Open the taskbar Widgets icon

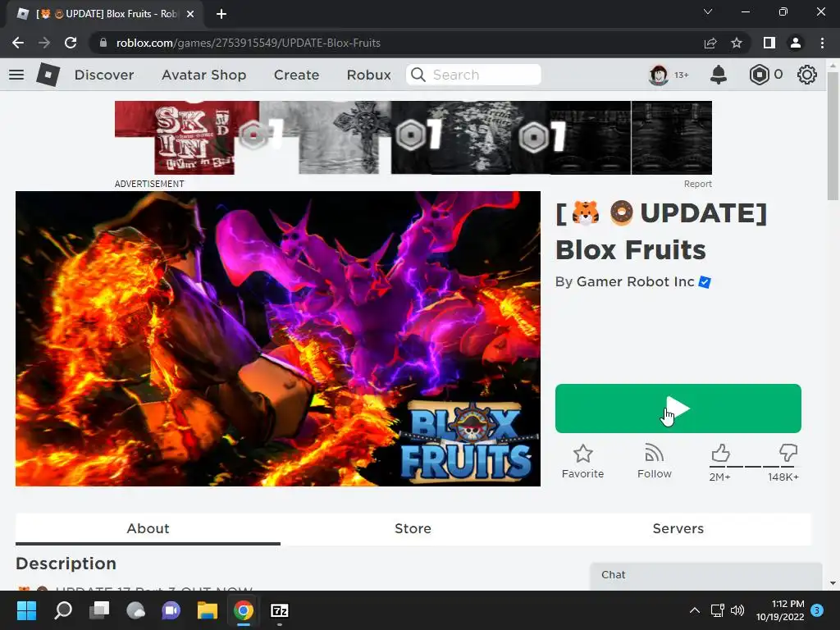click(135, 610)
